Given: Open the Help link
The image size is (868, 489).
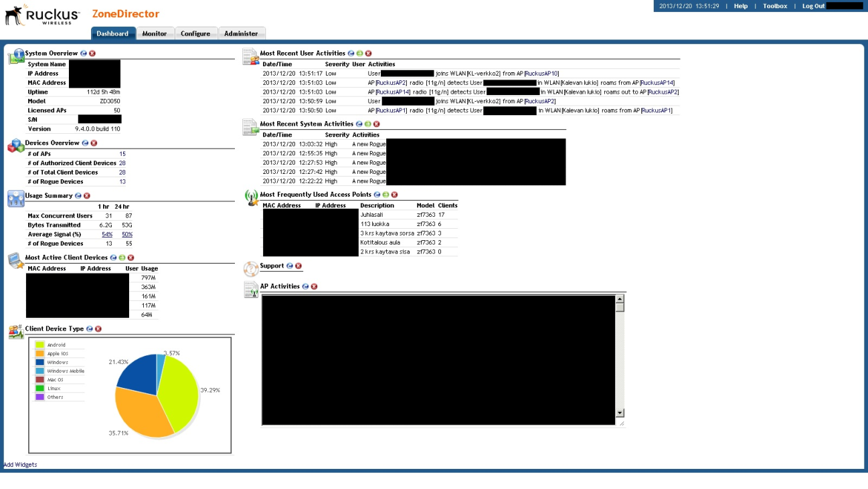Looking at the screenshot, I should pos(741,6).
